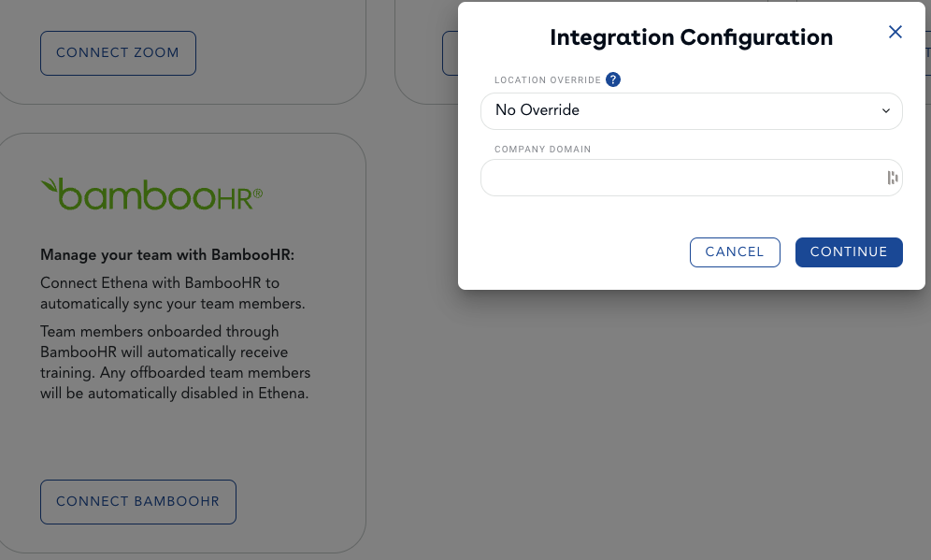Click the Integration Configuration dialog title

coord(692,37)
